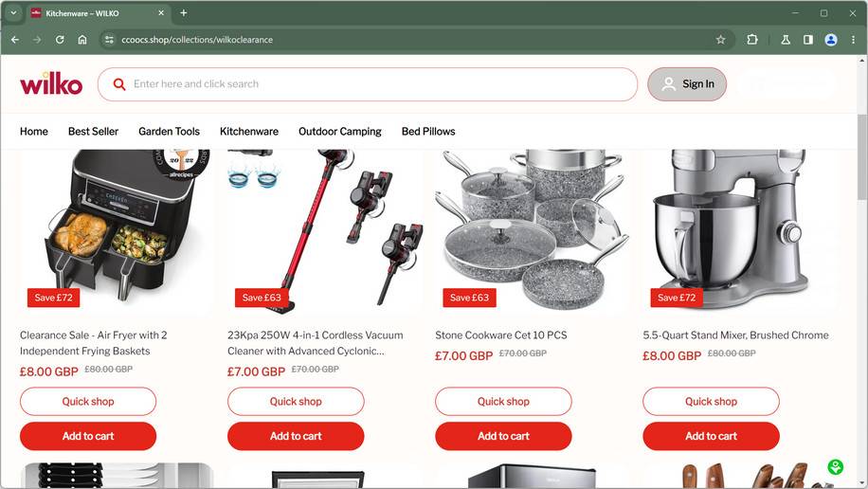Open the browser extensions puzzle icon
This screenshot has width=868, height=489.
click(751, 40)
